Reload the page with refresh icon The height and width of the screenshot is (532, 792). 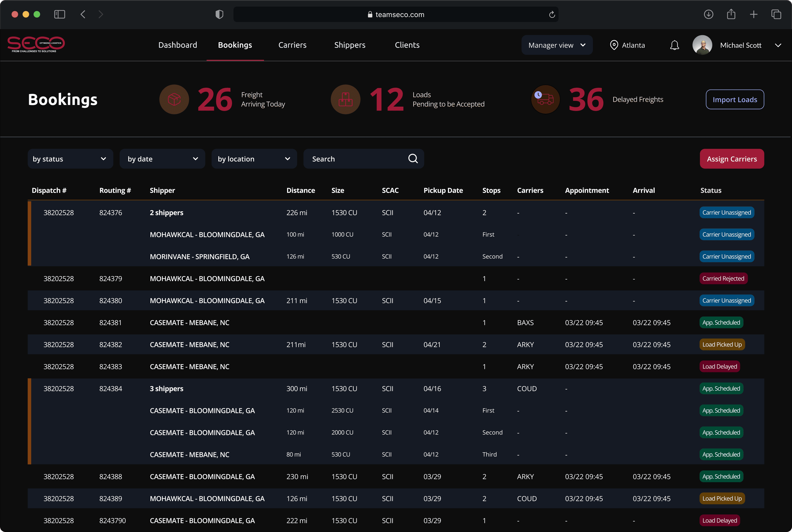pyautogui.click(x=552, y=15)
